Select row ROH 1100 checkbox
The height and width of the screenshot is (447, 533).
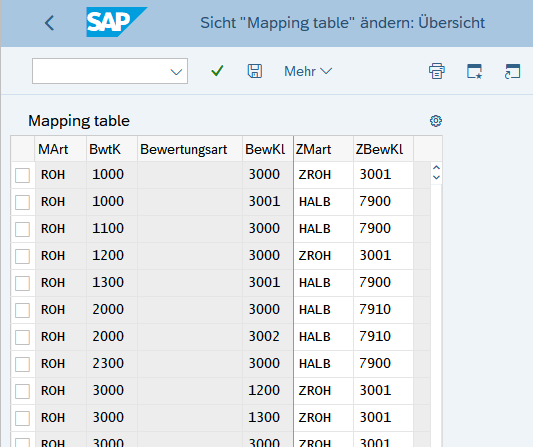tap(22, 229)
